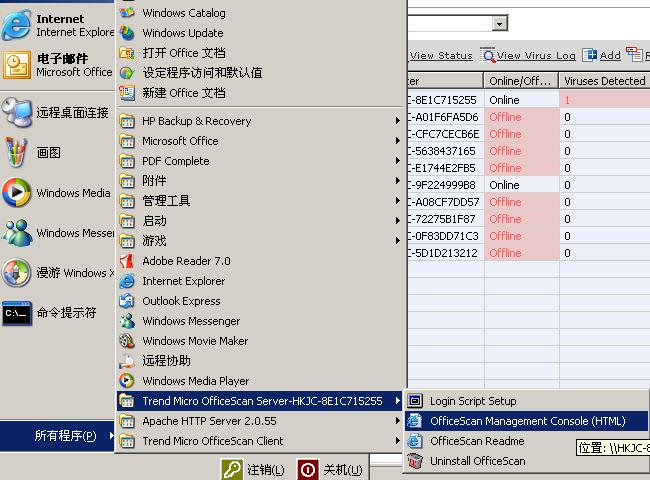Sort by Online/Off... column header
This screenshot has width=650, height=480.
coord(521,81)
